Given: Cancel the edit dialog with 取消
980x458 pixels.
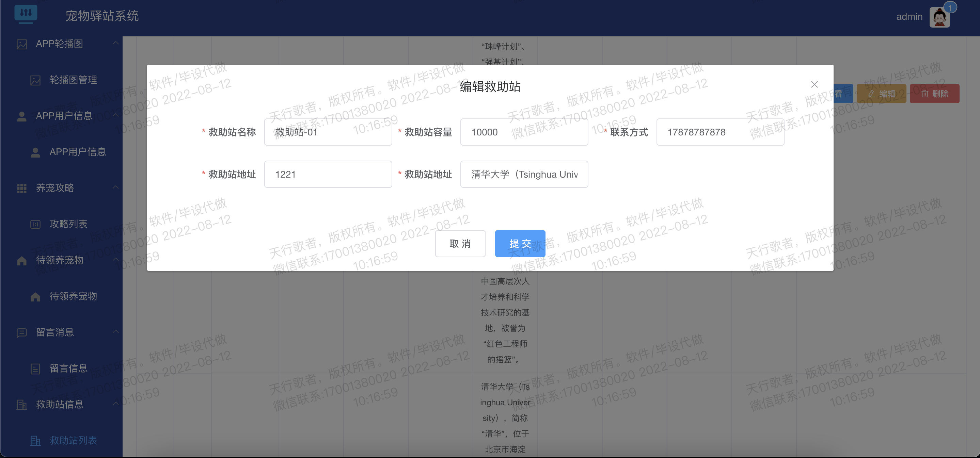Looking at the screenshot, I should [x=460, y=244].
